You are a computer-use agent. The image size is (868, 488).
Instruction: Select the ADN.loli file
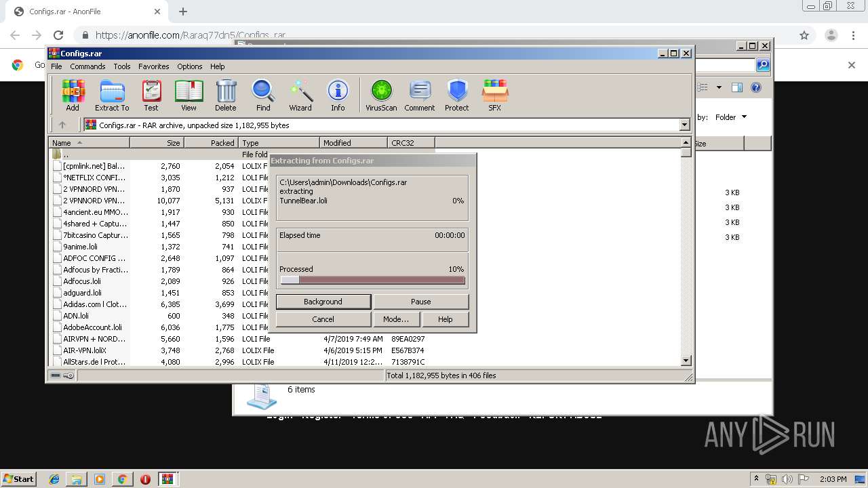tap(76, 316)
